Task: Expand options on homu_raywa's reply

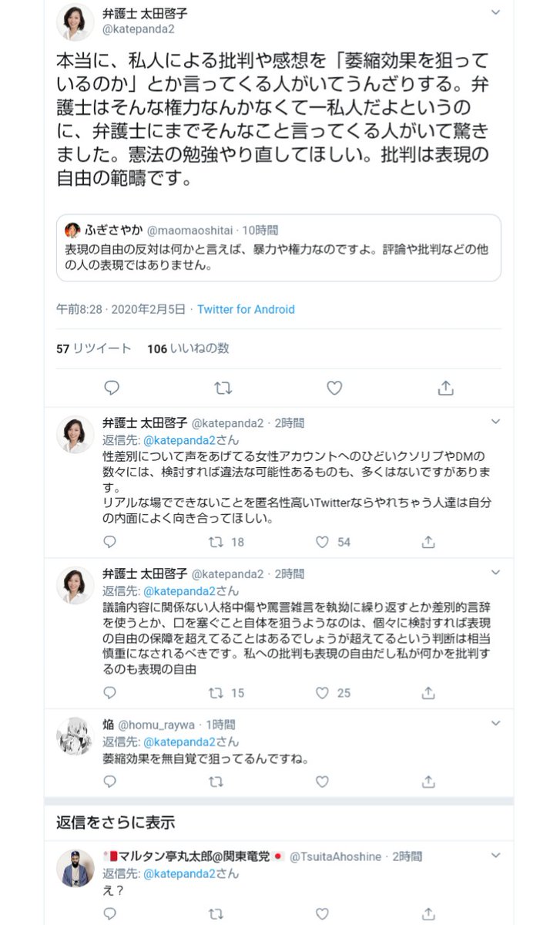Action: click(495, 721)
